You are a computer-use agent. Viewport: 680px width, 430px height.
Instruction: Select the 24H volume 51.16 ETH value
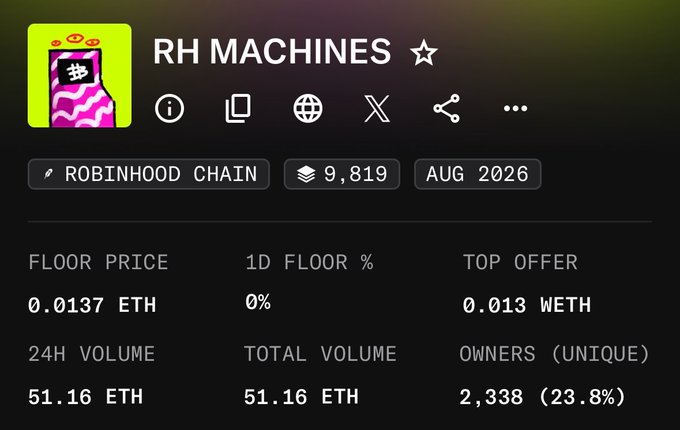coord(85,397)
